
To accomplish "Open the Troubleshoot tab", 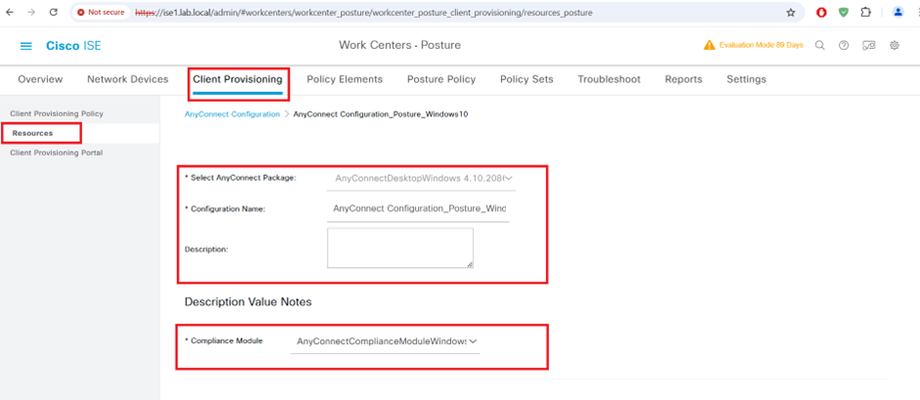I will (x=609, y=79).
